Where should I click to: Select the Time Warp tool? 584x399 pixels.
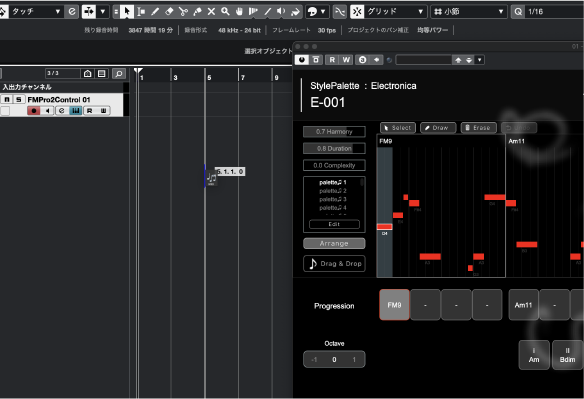point(253,12)
